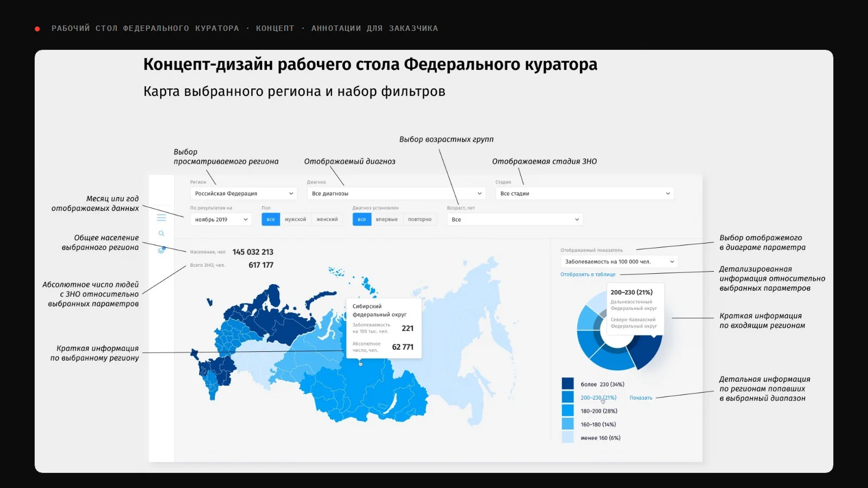Click Северо-Кавказский Федеральный округ in chart tooltip
The height and width of the screenshot is (488, 868).
(x=634, y=323)
